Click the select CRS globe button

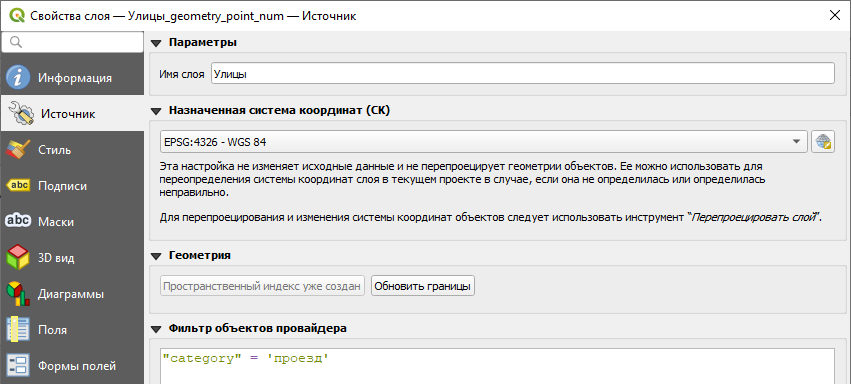coord(823,142)
